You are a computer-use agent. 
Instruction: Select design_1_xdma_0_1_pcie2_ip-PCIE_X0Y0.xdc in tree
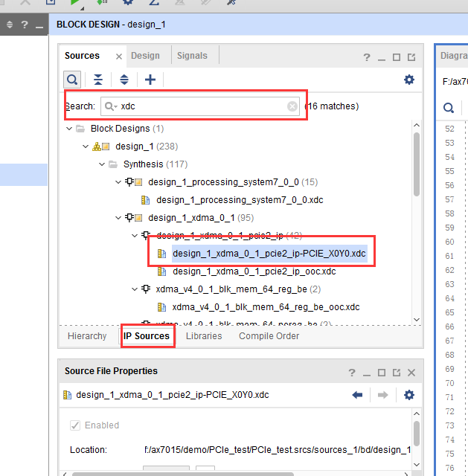[269, 254]
